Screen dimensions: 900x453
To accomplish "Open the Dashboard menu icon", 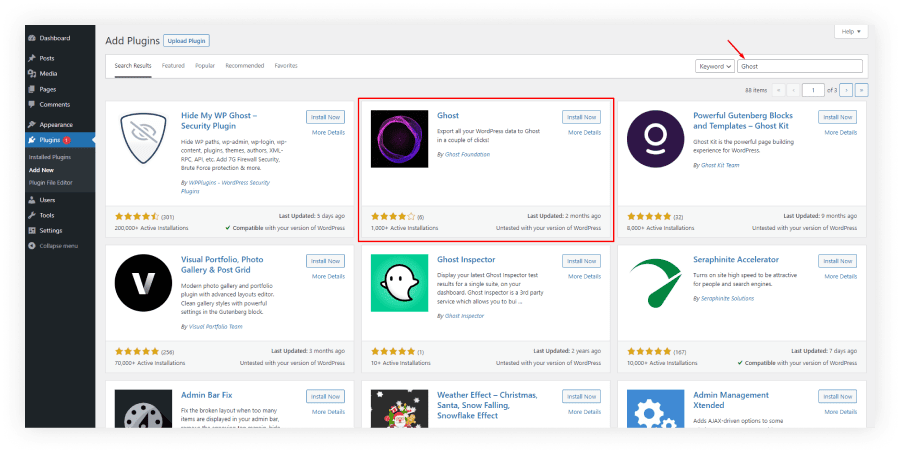I will pos(32,38).
